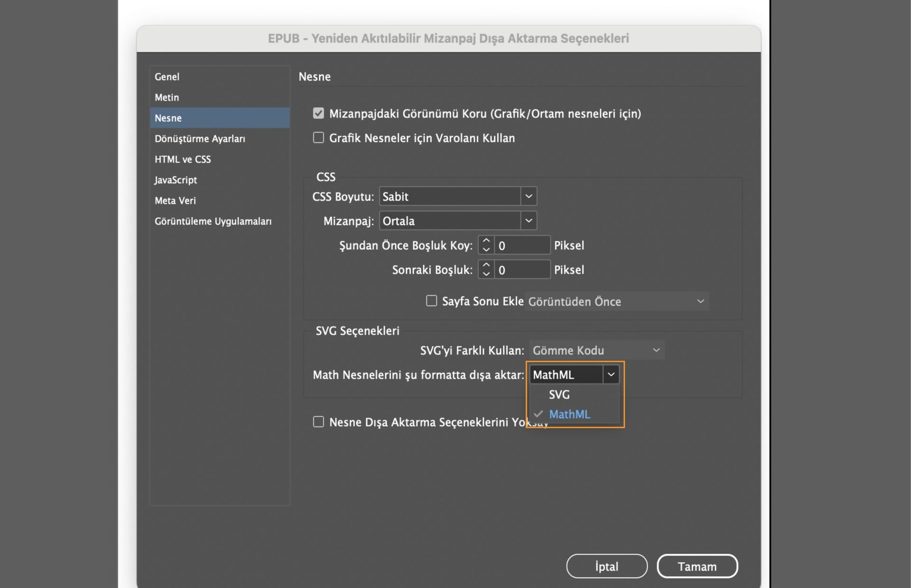Click the İptal button

coord(606,566)
